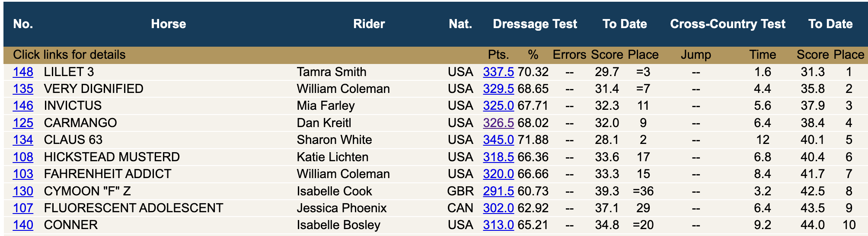Screen dimensions: 868x236
Task: Open entry 134 for CLAUS 63
Action: click(x=23, y=140)
